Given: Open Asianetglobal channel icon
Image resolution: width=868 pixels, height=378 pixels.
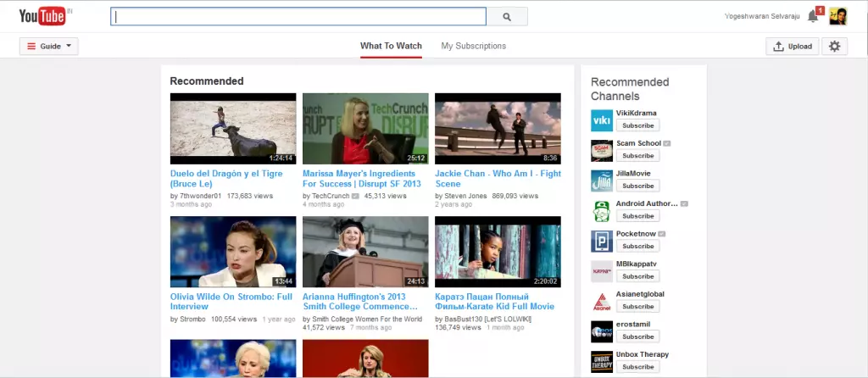Looking at the screenshot, I should click(602, 301).
